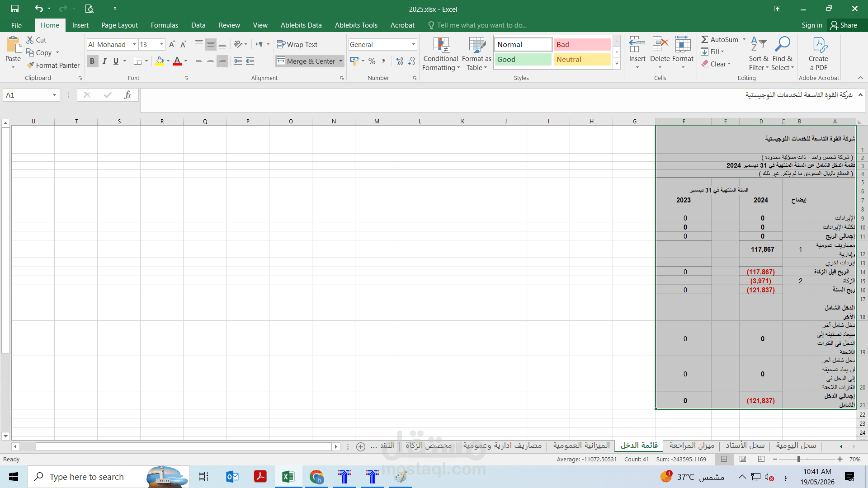Screen dimensions: 868x488
Task: Open the font name Al-Mohanad dropdown
Action: (135, 44)
